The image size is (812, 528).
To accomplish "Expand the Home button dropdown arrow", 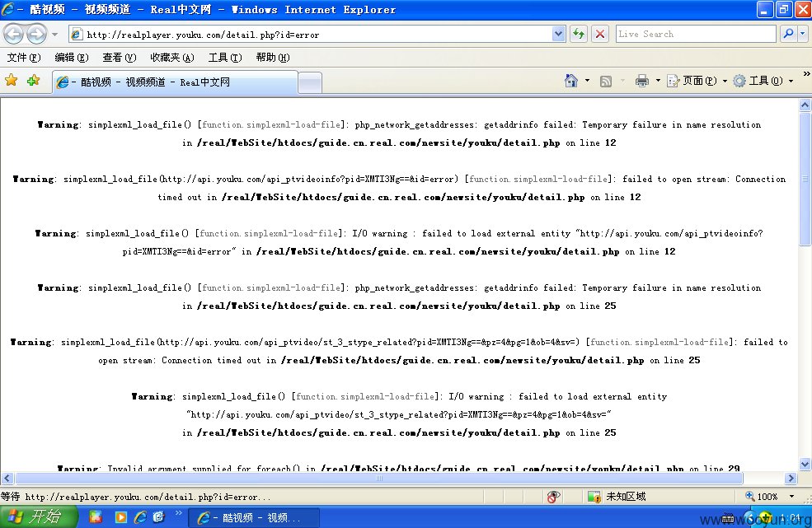I will pyautogui.click(x=587, y=81).
